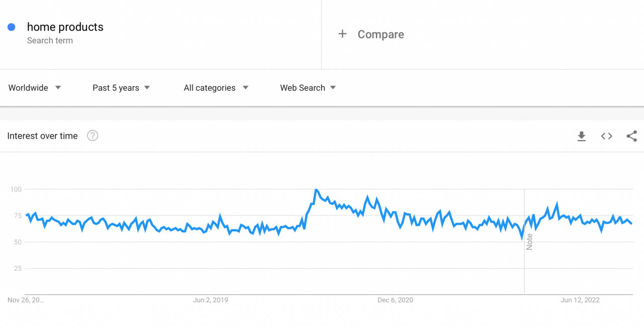The height and width of the screenshot is (328, 644).
Task: Open the embed code view
Action: (x=606, y=136)
